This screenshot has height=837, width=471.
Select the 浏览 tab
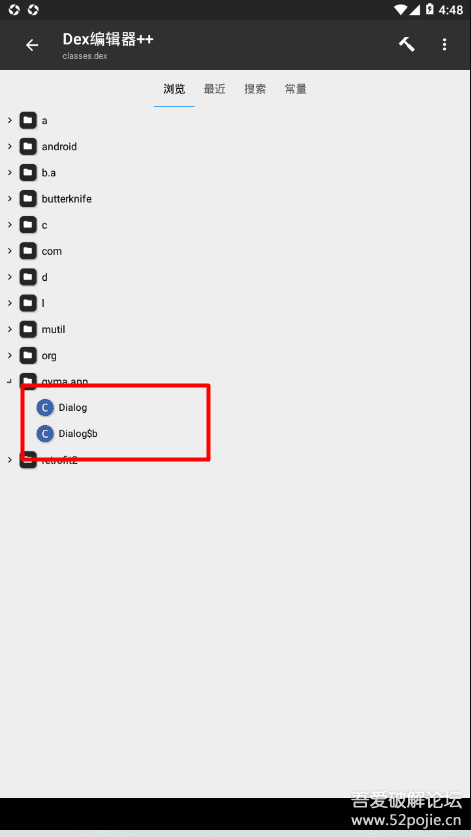click(x=174, y=89)
